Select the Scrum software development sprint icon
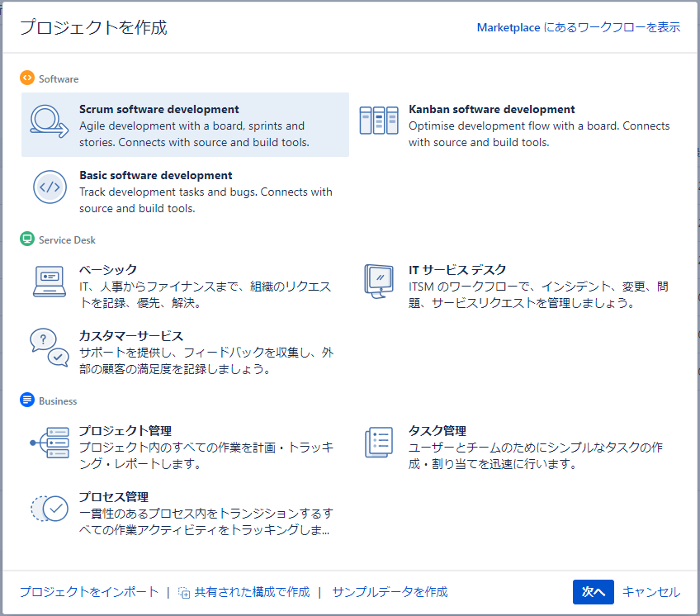The width and height of the screenshot is (700, 616). (x=49, y=121)
